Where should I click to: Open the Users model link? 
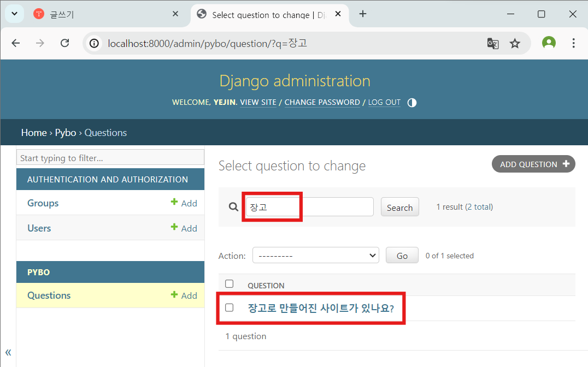click(x=39, y=228)
